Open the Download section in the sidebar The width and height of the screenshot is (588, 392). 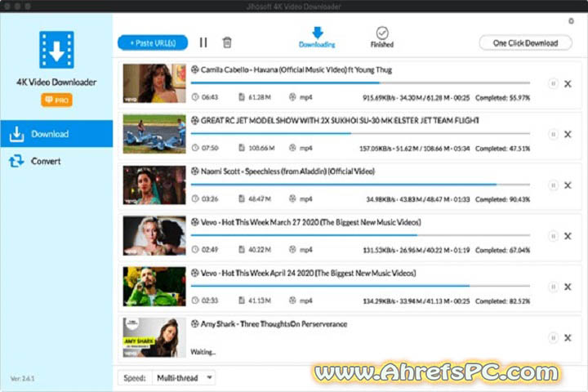coord(56,134)
